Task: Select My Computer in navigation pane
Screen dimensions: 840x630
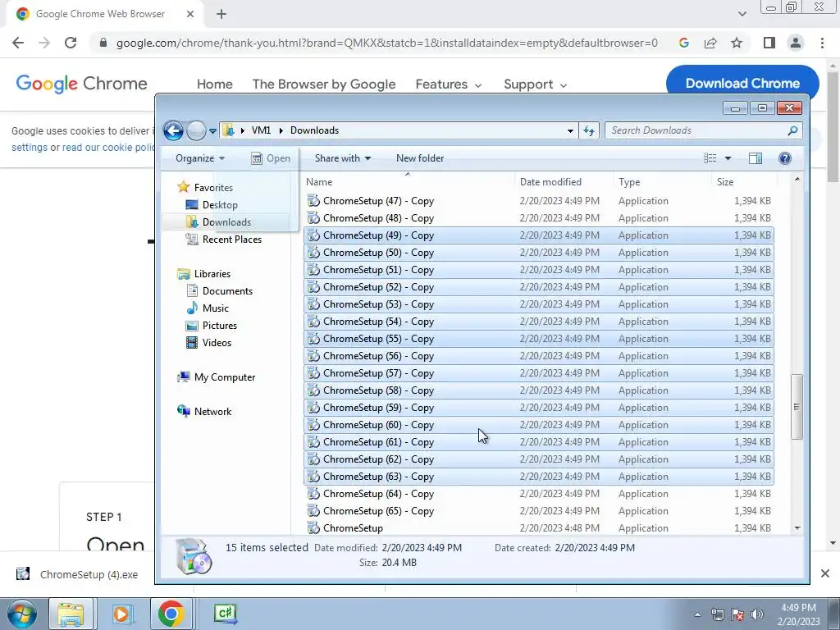Action: click(225, 377)
